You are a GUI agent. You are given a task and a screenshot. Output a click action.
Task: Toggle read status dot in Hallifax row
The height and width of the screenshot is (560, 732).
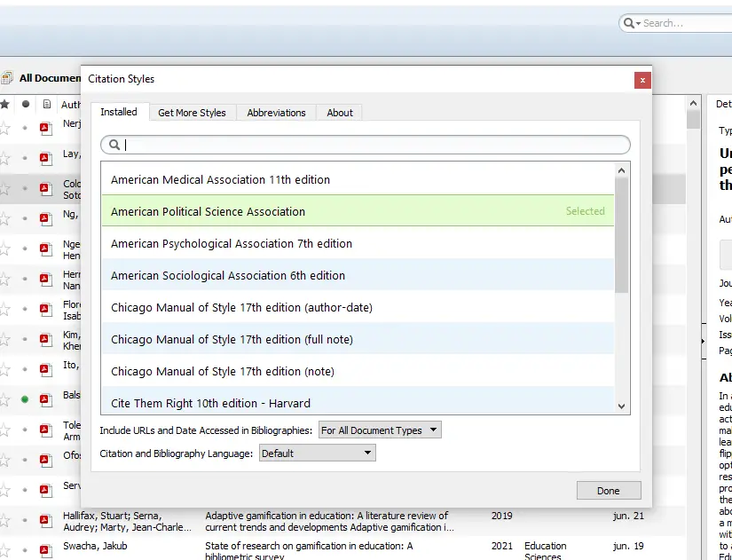(x=25, y=520)
